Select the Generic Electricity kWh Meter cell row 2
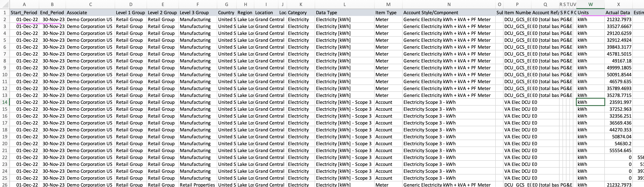The width and height of the screenshot is (644, 187). [x=447, y=19]
